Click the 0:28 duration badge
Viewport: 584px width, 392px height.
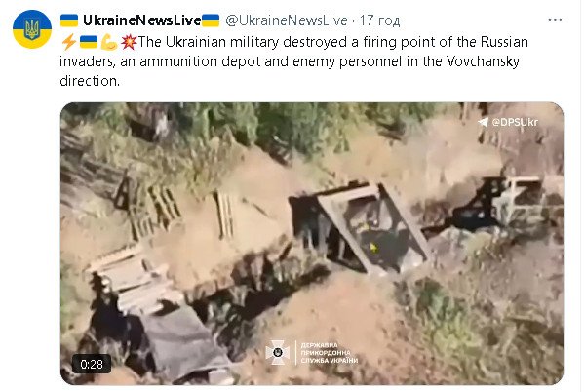(92, 364)
